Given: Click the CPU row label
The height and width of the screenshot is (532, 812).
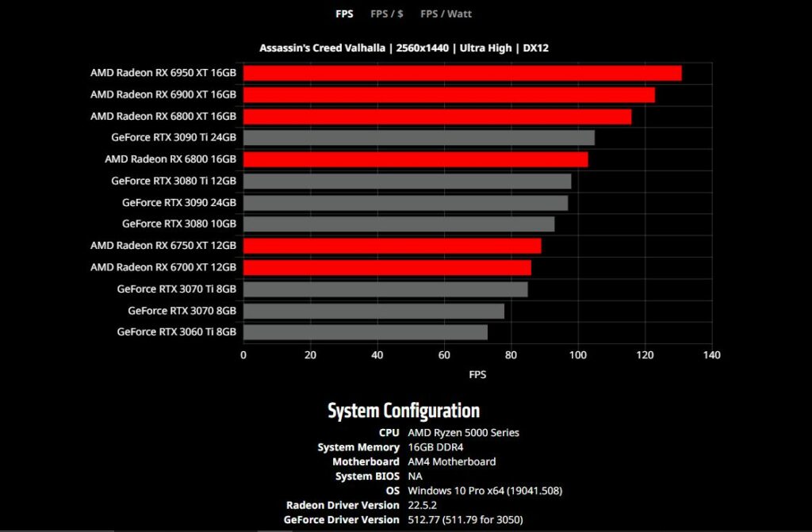Looking at the screenshot, I should pos(389,433).
